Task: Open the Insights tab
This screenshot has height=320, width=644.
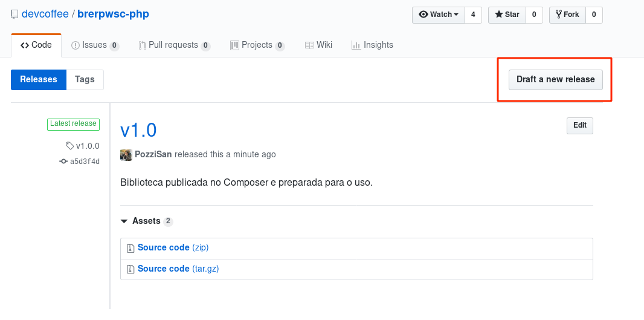Action: point(372,45)
